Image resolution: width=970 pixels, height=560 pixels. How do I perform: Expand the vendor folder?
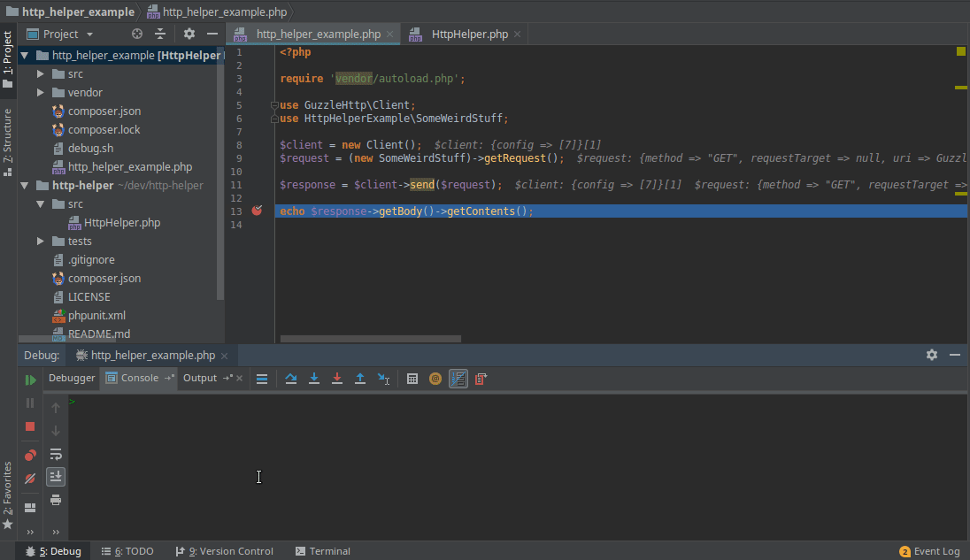41,93
